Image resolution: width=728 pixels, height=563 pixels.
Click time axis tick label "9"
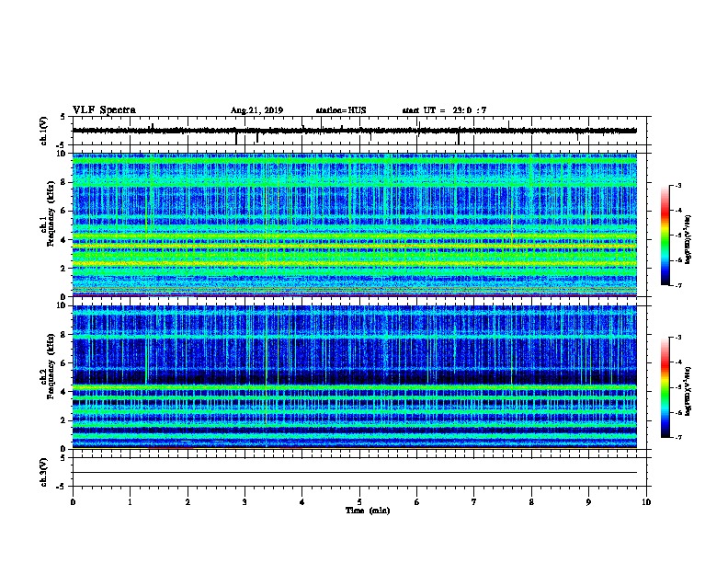pos(588,502)
